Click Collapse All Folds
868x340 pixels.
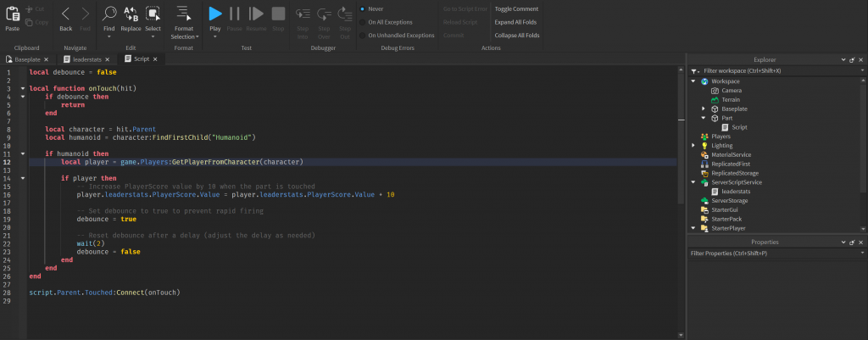pyautogui.click(x=517, y=36)
